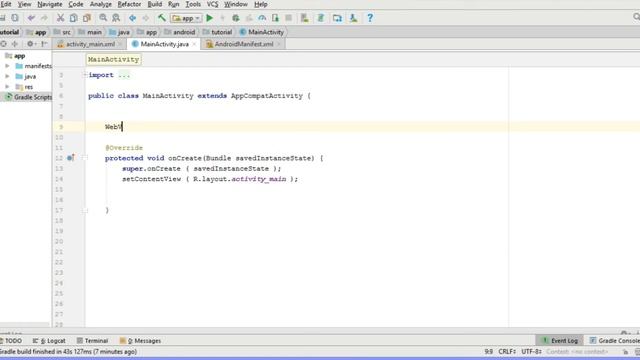Expand the folded import block

[x=85, y=75]
